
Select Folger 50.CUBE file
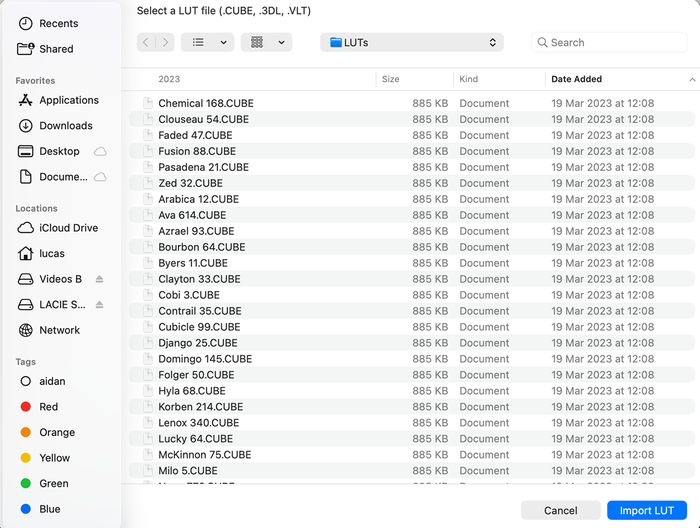pyautogui.click(x=412, y=375)
